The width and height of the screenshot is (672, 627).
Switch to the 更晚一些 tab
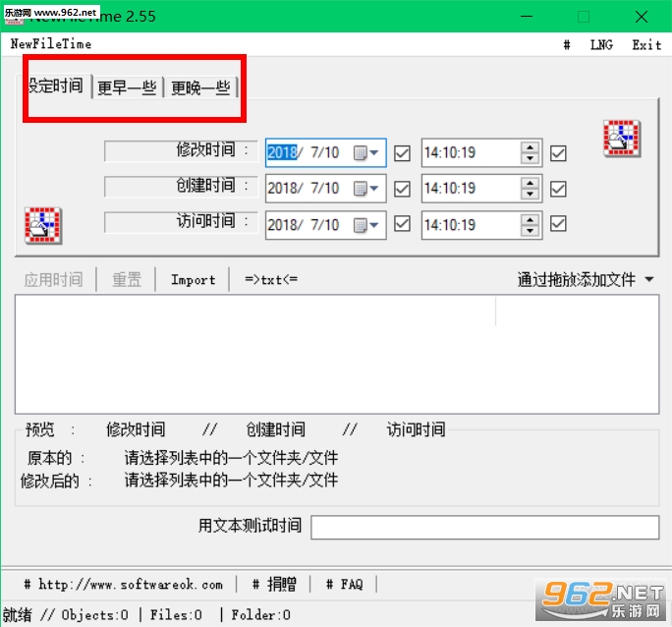coord(200,87)
